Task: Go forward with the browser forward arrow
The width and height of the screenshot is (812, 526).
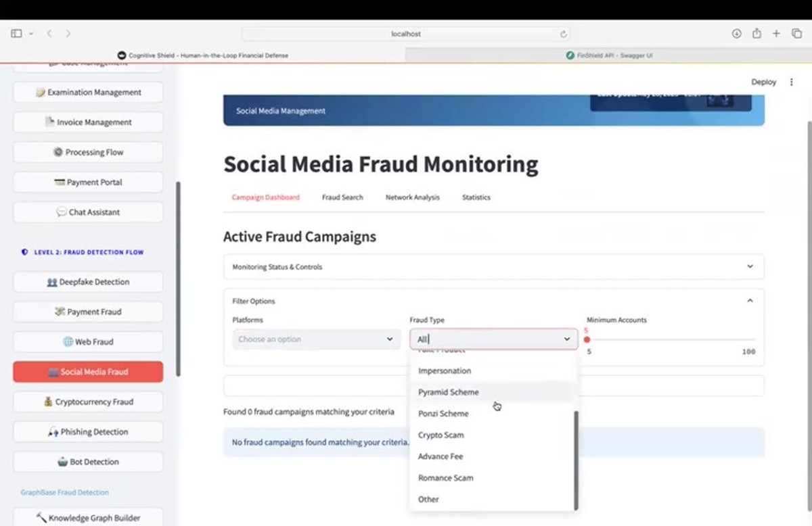Action: coord(68,33)
